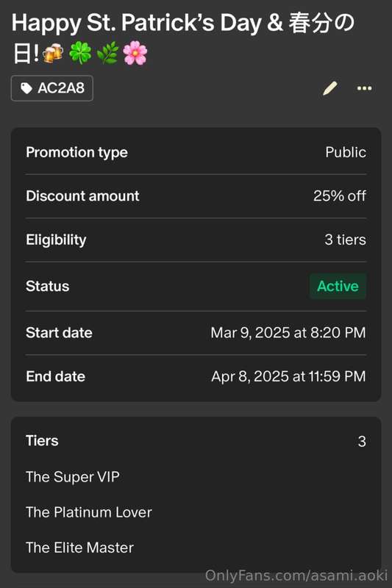
Task: Click the Tiers section header
Action: (42, 440)
